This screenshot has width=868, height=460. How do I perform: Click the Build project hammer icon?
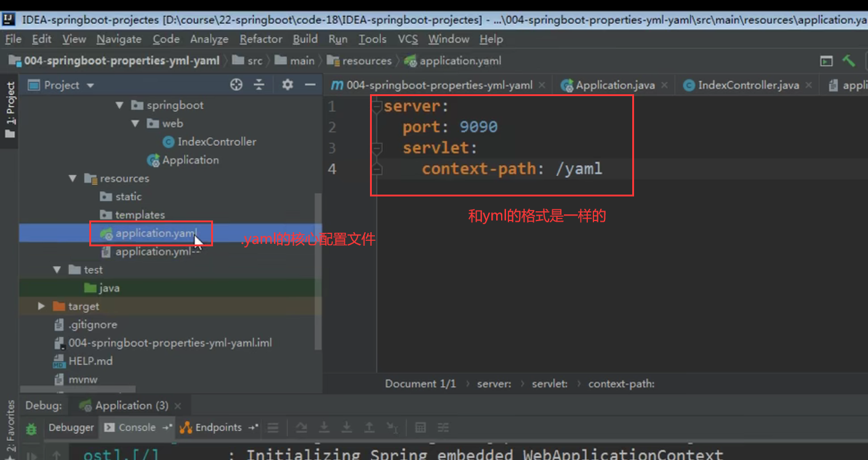[x=849, y=60]
